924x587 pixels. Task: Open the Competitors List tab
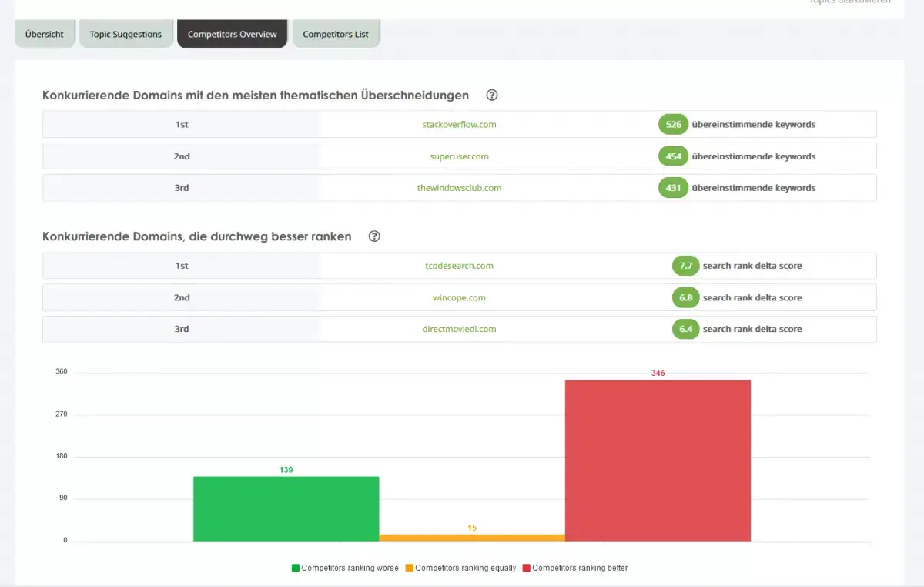[x=336, y=35]
